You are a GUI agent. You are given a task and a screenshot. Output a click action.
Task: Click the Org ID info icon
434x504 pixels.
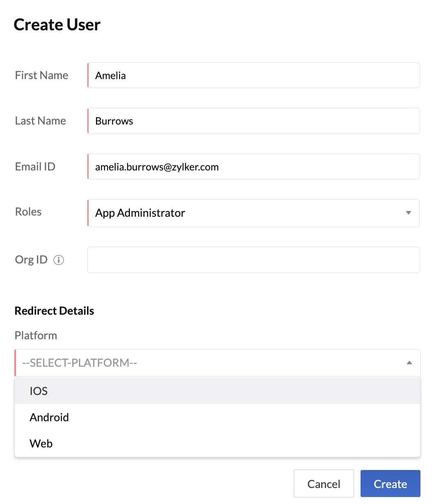(59, 260)
